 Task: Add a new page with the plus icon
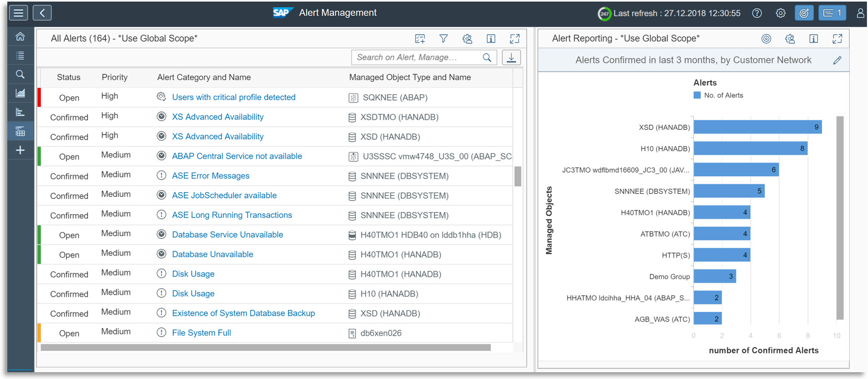(x=20, y=150)
